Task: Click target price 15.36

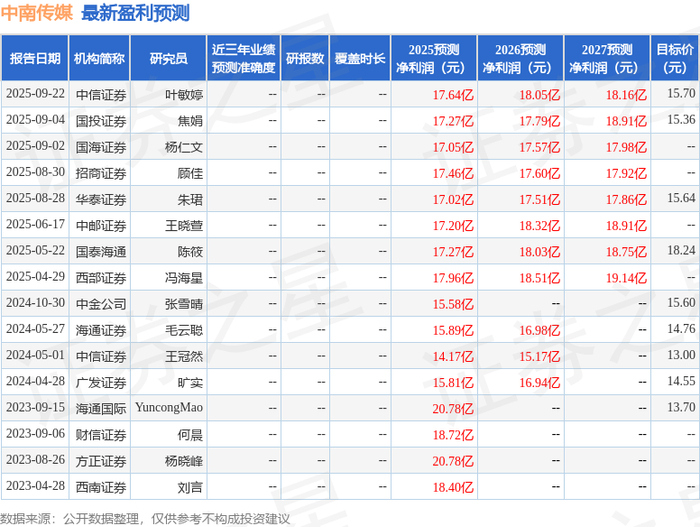Action: [681, 120]
